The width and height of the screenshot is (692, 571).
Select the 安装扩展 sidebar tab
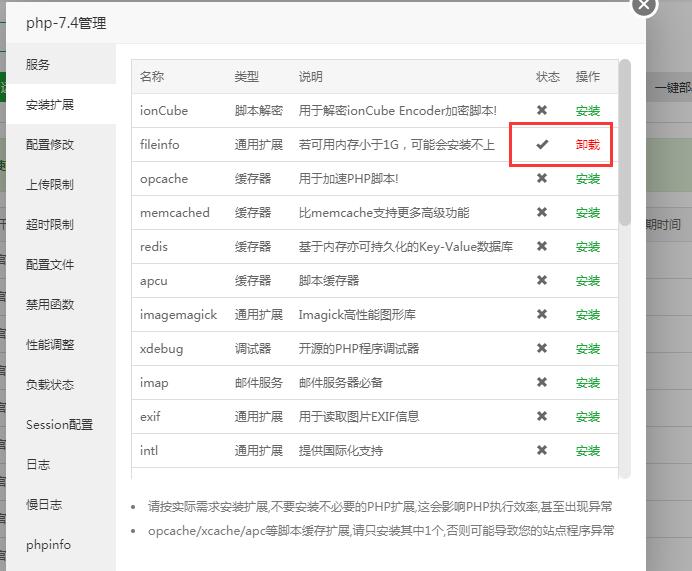(x=61, y=104)
